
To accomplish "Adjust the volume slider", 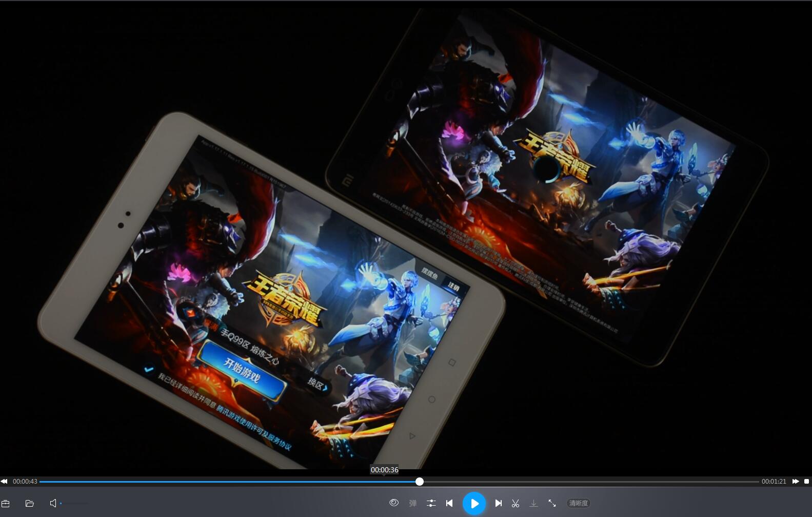I will click(74, 504).
